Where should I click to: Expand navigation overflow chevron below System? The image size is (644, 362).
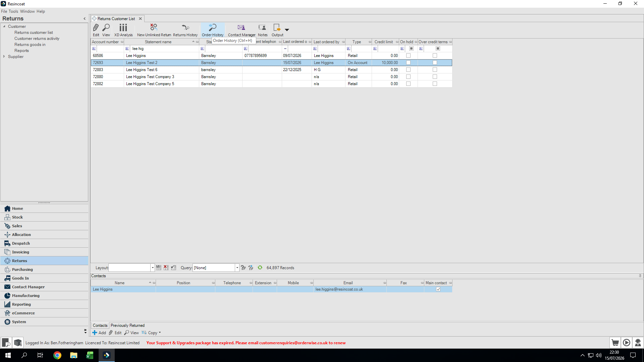[x=85, y=331]
